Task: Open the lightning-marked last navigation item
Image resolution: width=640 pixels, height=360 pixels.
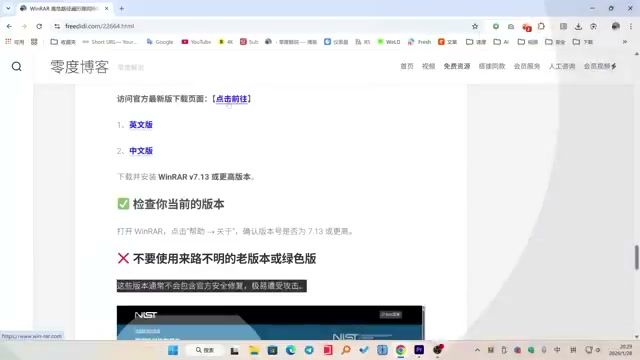Action: (600, 66)
